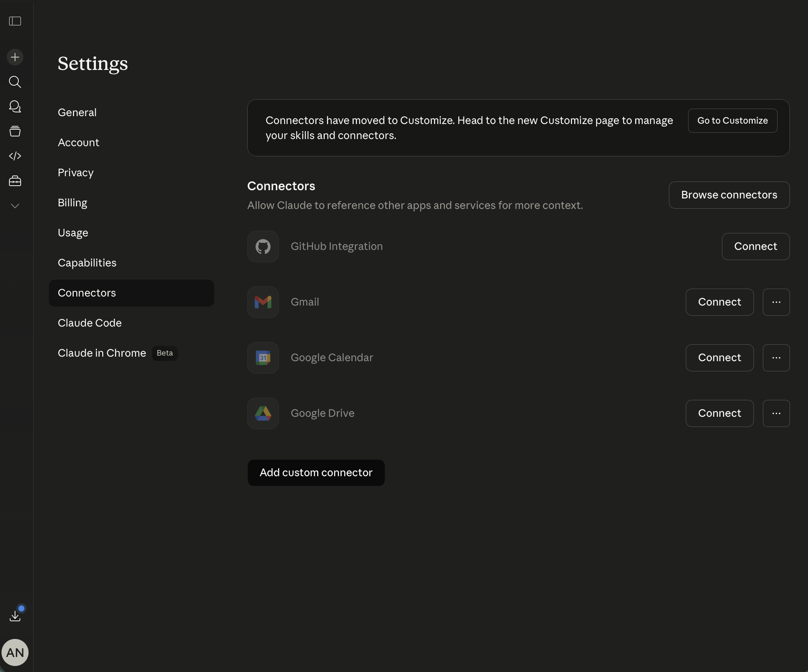
Task: Switch to the Privacy settings section
Action: [x=76, y=173]
